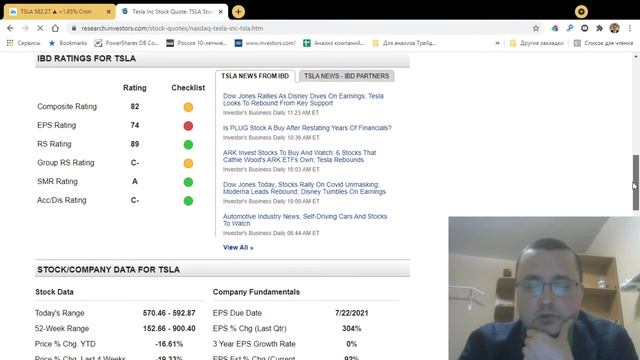Viewport: 640px width, 360px height.
Task: Click the Checklist column header
Action: [x=188, y=88]
